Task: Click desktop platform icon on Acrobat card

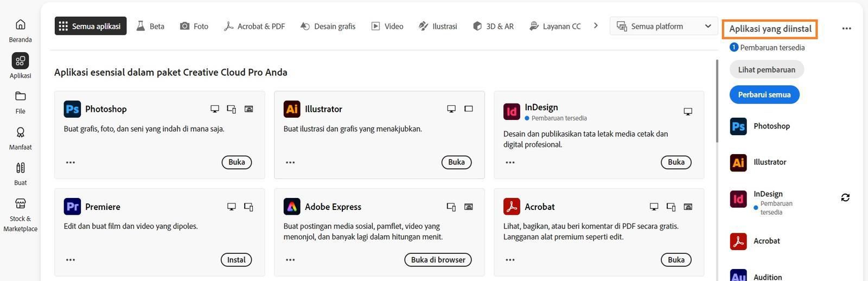Action: point(654,207)
